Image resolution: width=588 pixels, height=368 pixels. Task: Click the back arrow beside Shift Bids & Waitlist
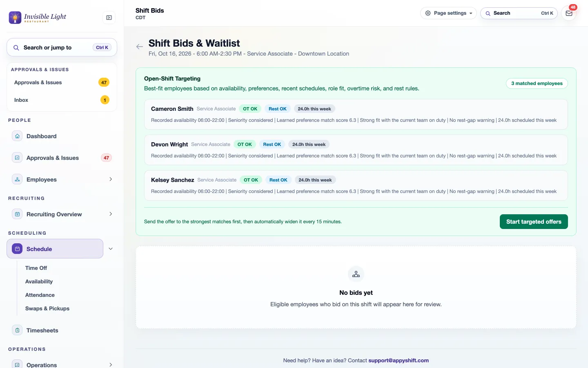pos(140,47)
